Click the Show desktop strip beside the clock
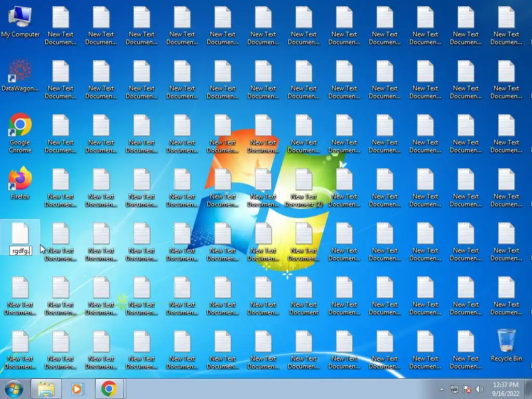Viewport: 532px width, 399px height. [x=528, y=389]
